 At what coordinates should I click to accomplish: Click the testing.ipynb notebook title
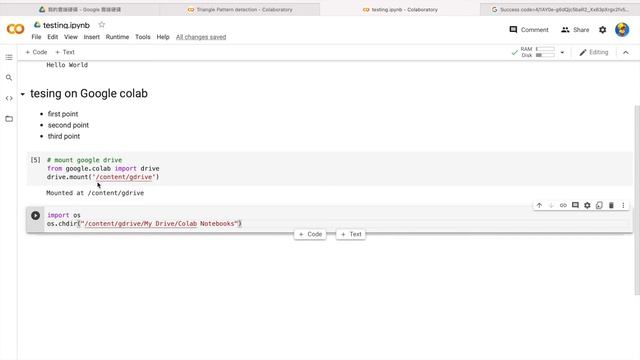(x=66, y=25)
